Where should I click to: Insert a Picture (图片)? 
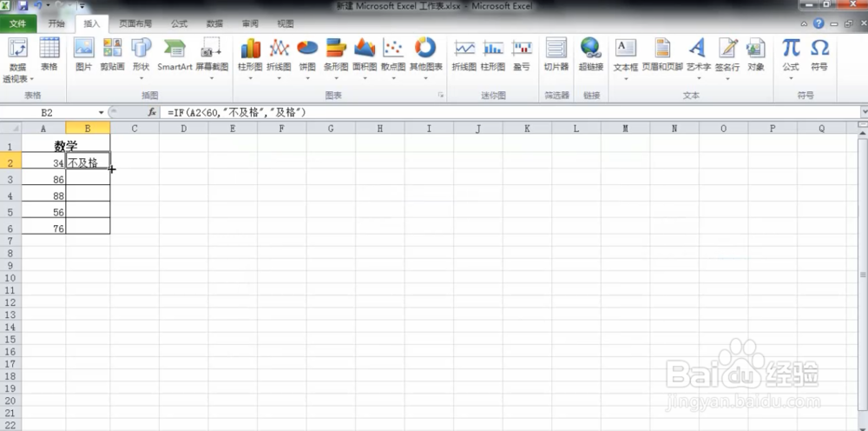pos(84,56)
